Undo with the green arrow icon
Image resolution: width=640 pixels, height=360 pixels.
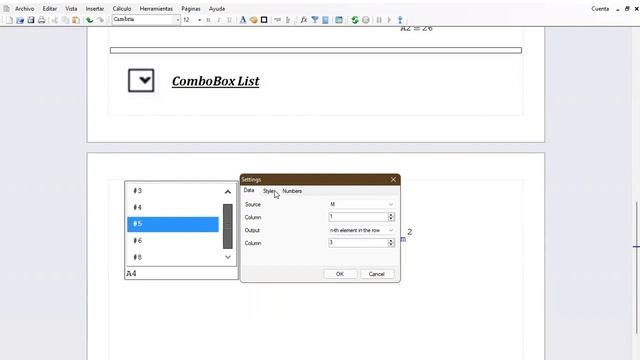coord(89,20)
